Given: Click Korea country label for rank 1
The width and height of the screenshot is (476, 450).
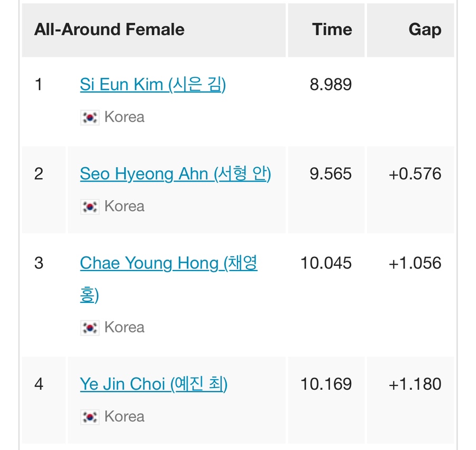Looking at the screenshot, I should [124, 118].
